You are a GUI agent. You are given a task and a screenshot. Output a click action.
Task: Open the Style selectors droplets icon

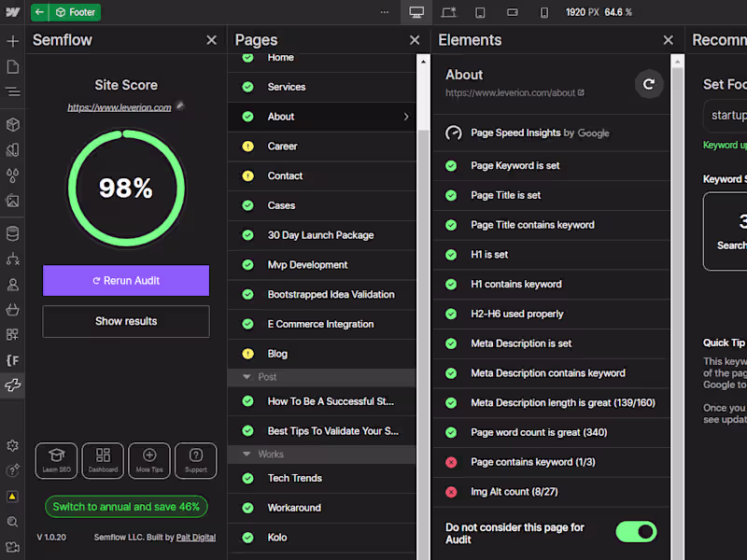click(13, 175)
